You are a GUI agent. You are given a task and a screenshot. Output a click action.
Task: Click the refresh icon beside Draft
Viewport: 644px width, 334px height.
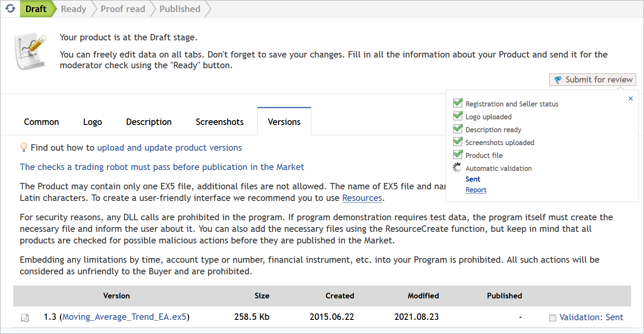coord(10,9)
